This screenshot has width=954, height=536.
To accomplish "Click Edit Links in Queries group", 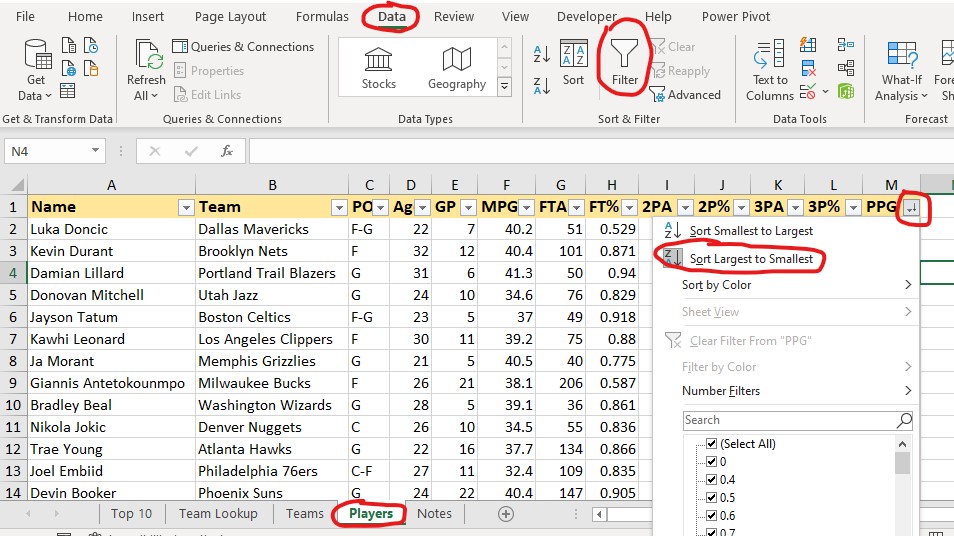I will (207, 94).
